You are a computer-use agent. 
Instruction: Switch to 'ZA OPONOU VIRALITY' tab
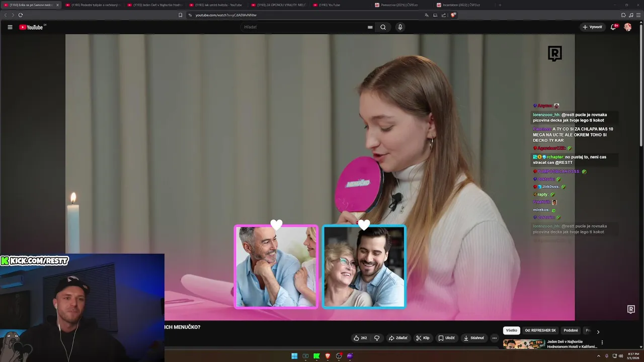click(x=279, y=5)
